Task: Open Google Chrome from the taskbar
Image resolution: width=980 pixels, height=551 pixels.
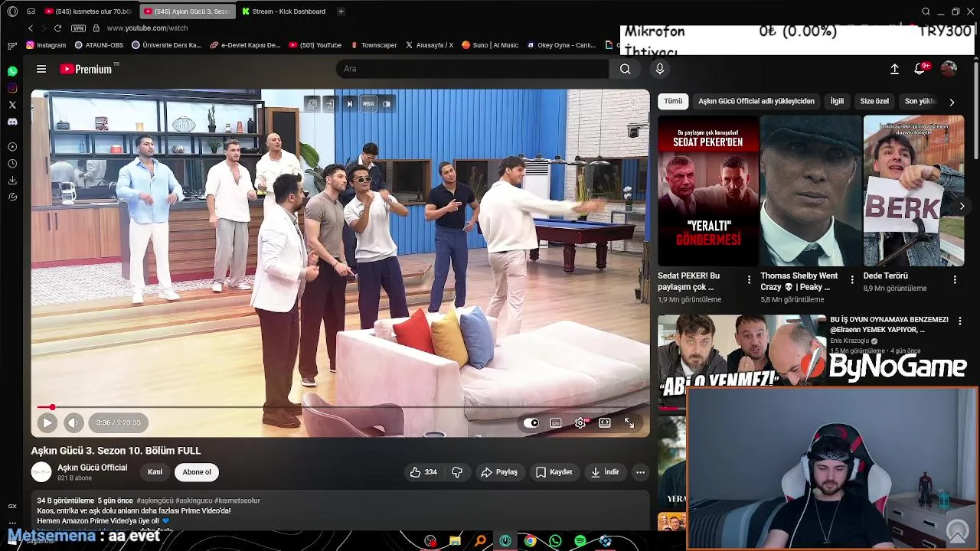Action: click(x=530, y=542)
